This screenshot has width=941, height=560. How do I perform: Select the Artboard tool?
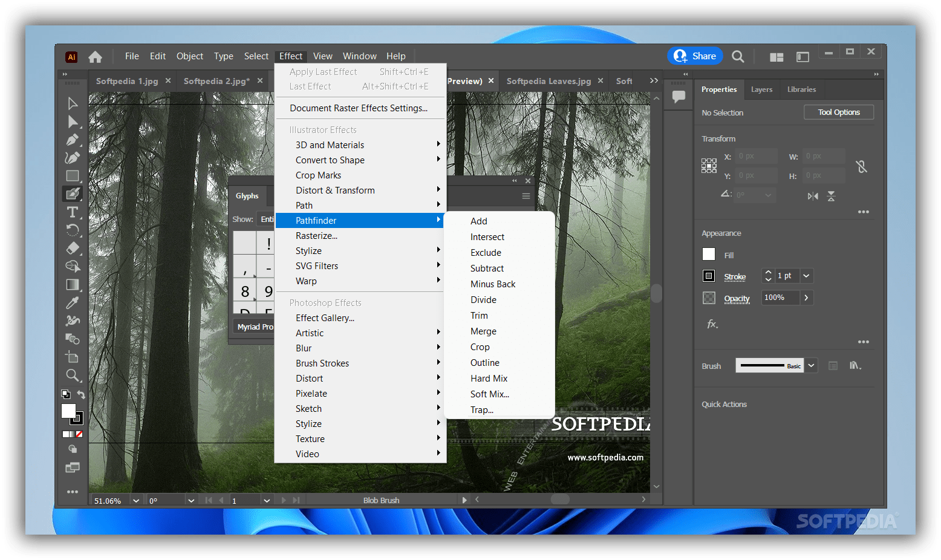(x=73, y=357)
